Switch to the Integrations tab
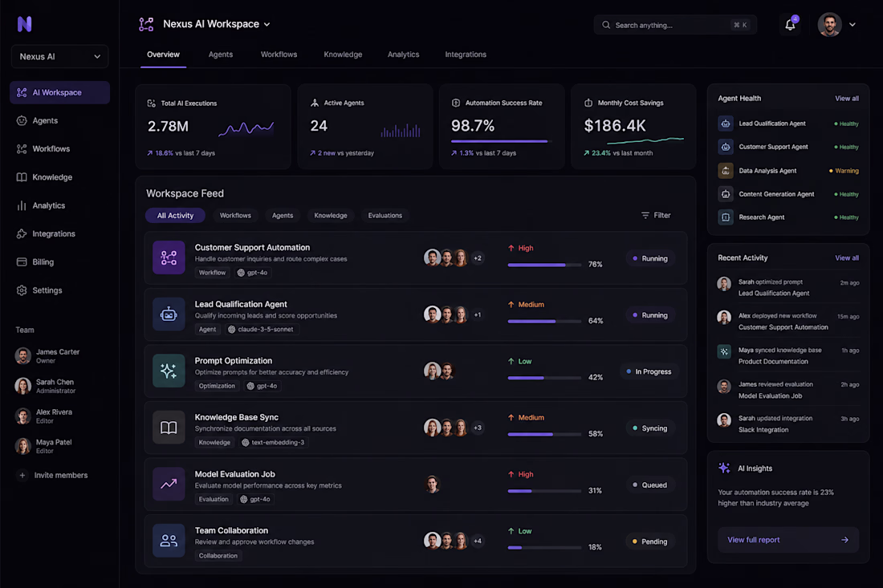 [466, 55]
